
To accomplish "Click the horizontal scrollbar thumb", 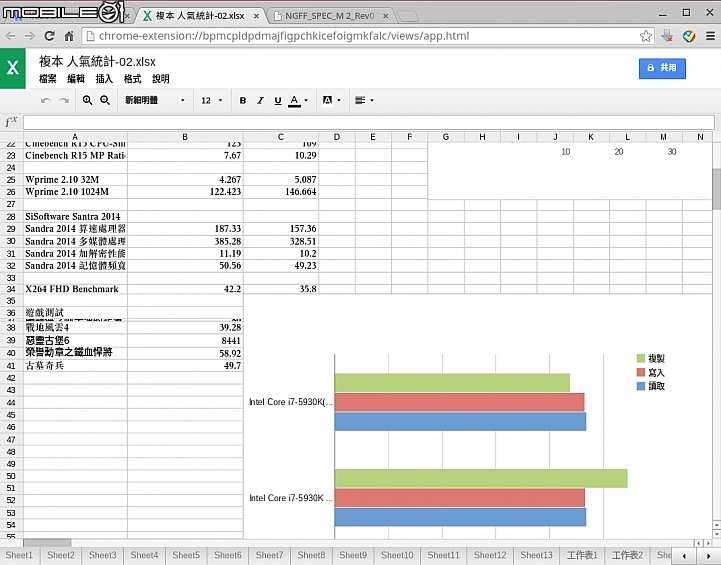I will (x=47, y=543).
